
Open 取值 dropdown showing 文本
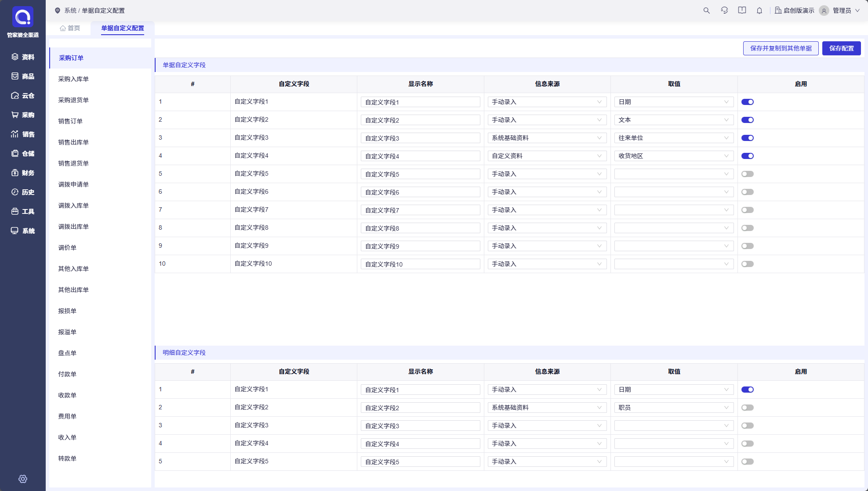point(674,120)
